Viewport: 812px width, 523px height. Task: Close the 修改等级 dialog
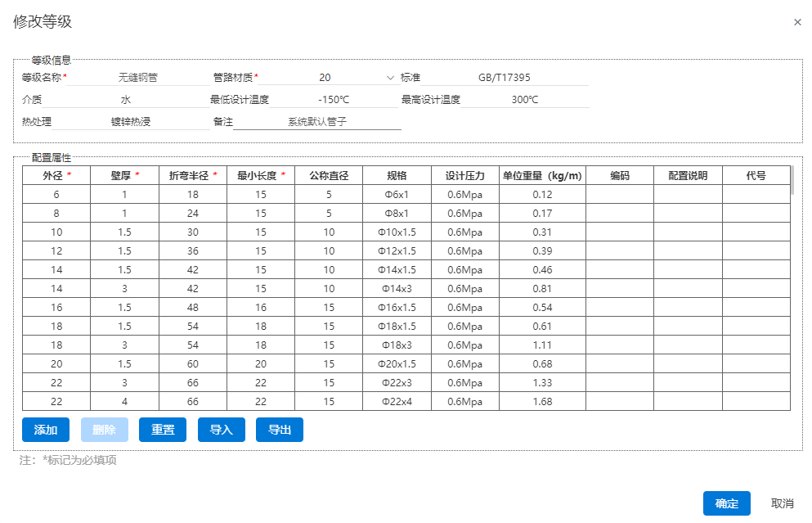coord(797,22)
